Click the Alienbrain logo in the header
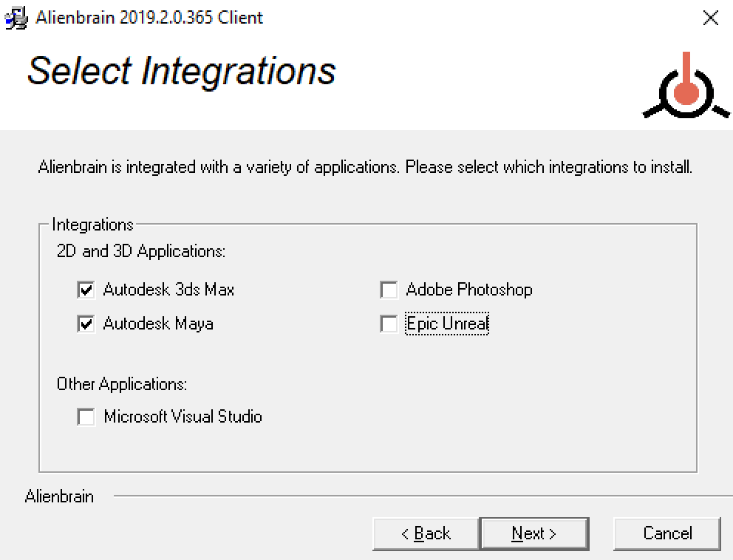Image resolution: width=733 pixels, height=560 pixels. coord(686,89)
